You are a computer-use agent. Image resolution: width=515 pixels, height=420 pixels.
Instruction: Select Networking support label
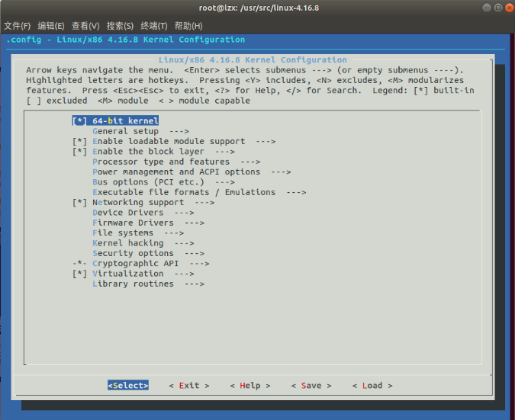tap(138, 203)
